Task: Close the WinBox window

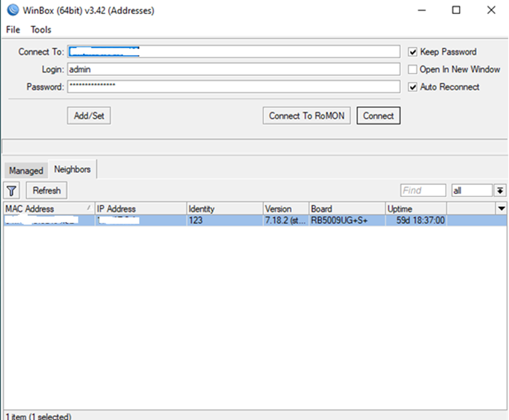Action: tap(491, 10)
